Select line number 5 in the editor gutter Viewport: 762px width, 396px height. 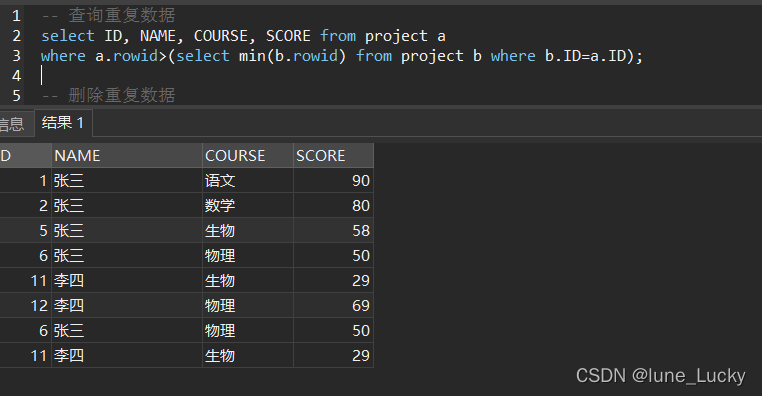click(17, 96)
